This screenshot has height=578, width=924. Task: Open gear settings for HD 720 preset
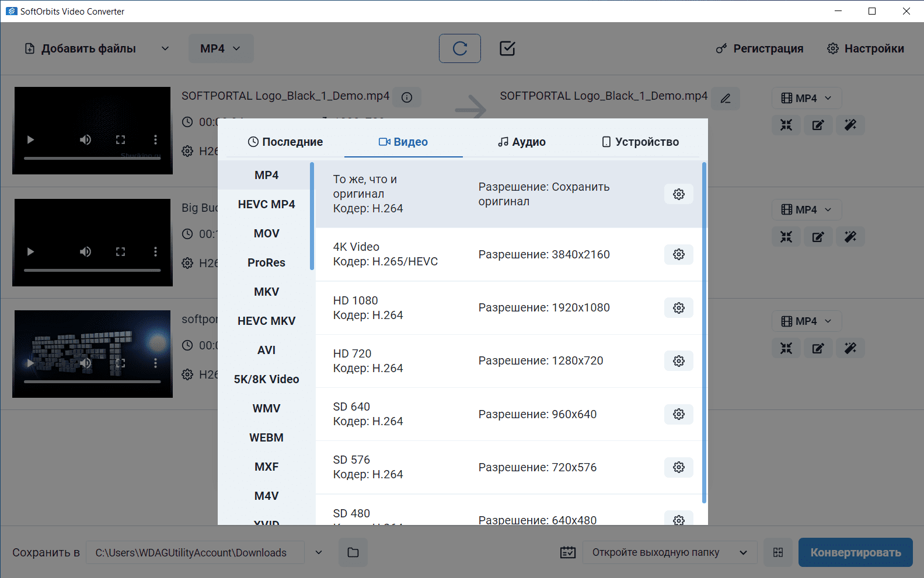[x=678, y=361]
